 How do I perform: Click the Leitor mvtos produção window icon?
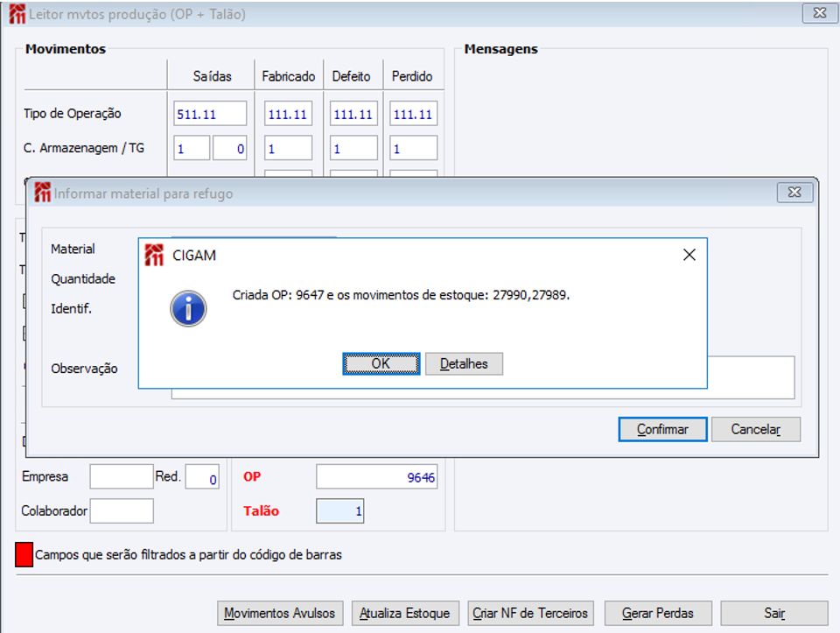17,14
